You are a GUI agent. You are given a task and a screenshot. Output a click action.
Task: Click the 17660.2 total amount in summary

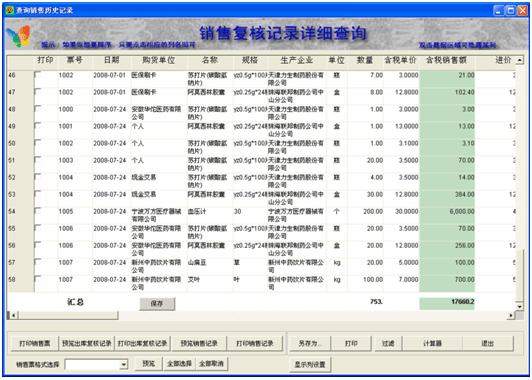coord(447,303)
